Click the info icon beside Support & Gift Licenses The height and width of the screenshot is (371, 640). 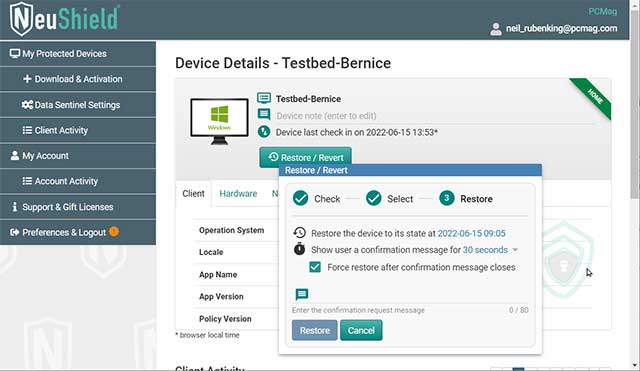click(x=15, y=207)
